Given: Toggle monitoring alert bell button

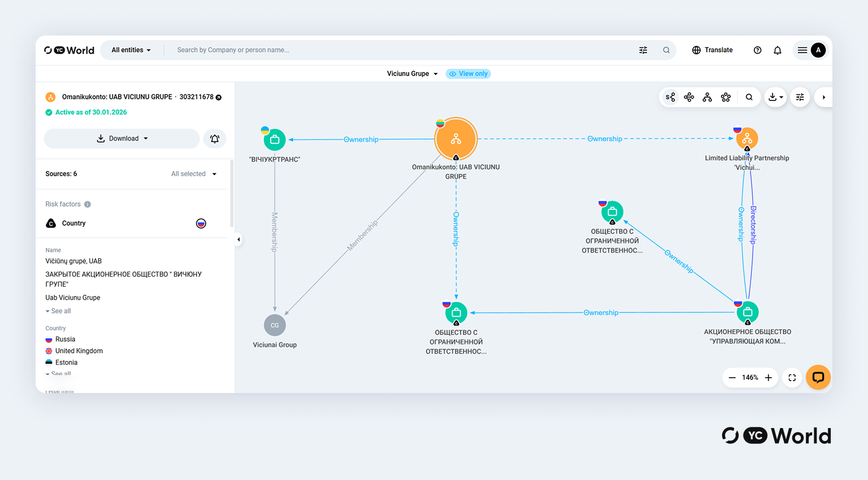Looking at the screenshot, I should coord(215,138).
